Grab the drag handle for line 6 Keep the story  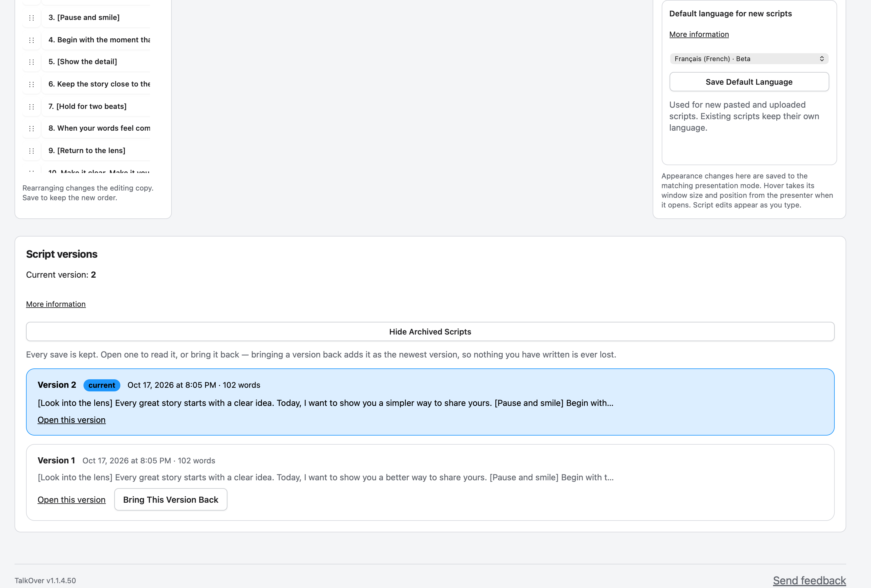pyautogui.click(x=31, y=84)
